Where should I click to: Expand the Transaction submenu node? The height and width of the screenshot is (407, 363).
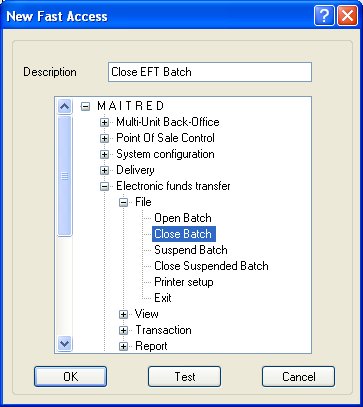click(123, 330)
